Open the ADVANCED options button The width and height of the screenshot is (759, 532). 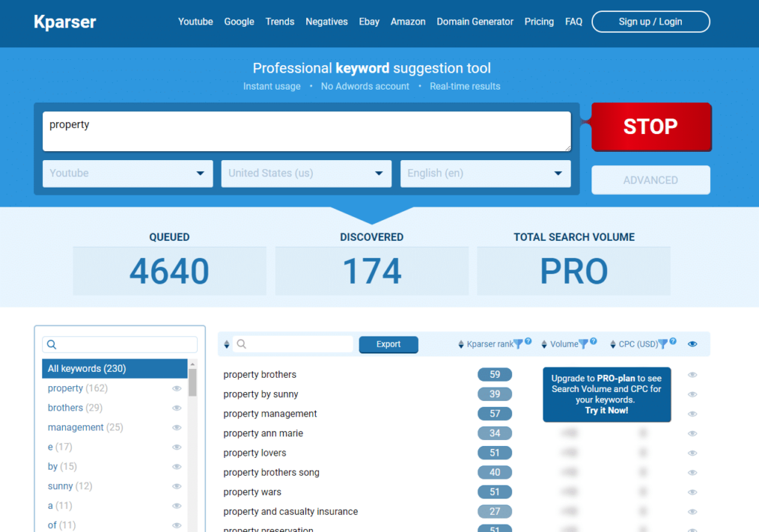[x=651, y=180]
